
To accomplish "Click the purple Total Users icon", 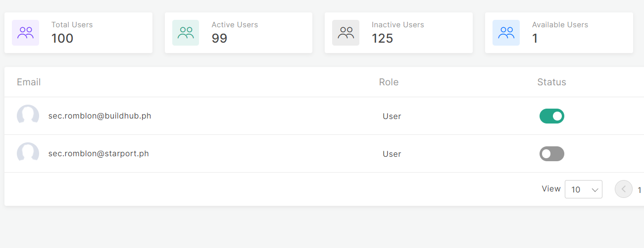I will (x=25, y=33).
